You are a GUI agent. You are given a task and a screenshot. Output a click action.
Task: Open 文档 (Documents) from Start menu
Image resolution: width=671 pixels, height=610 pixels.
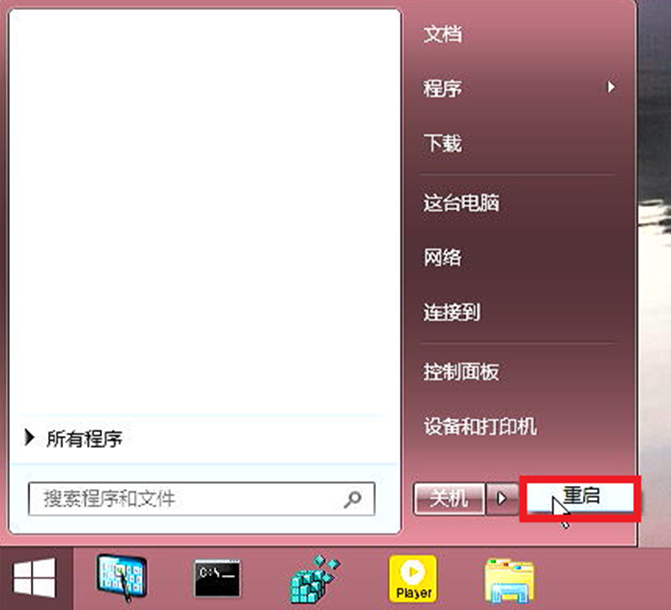point(443,34)
